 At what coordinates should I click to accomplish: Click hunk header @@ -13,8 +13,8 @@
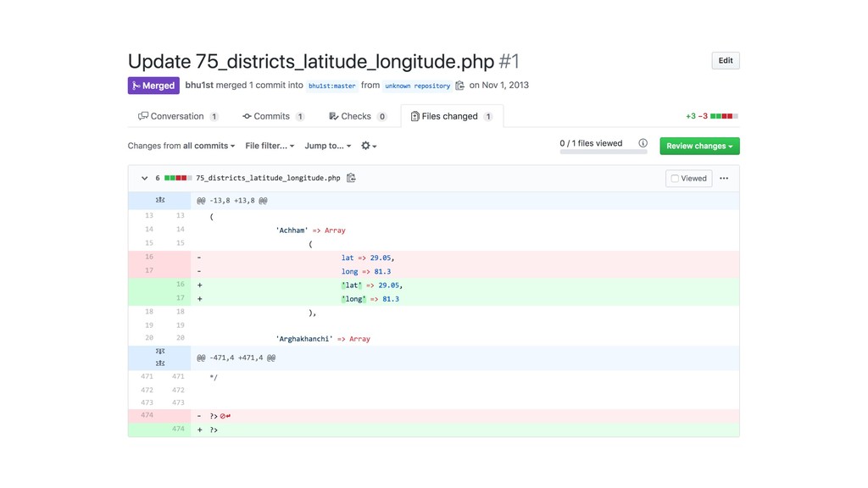pos(232,200)
